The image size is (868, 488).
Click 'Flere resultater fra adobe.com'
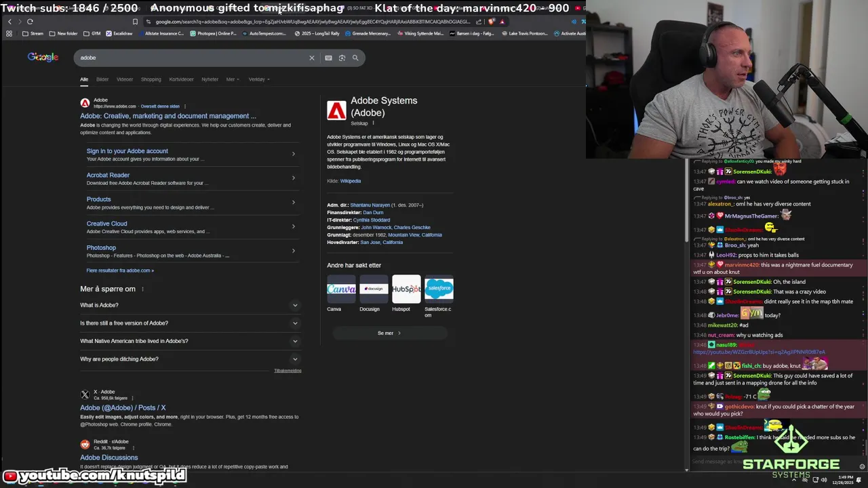coord(120,270)
